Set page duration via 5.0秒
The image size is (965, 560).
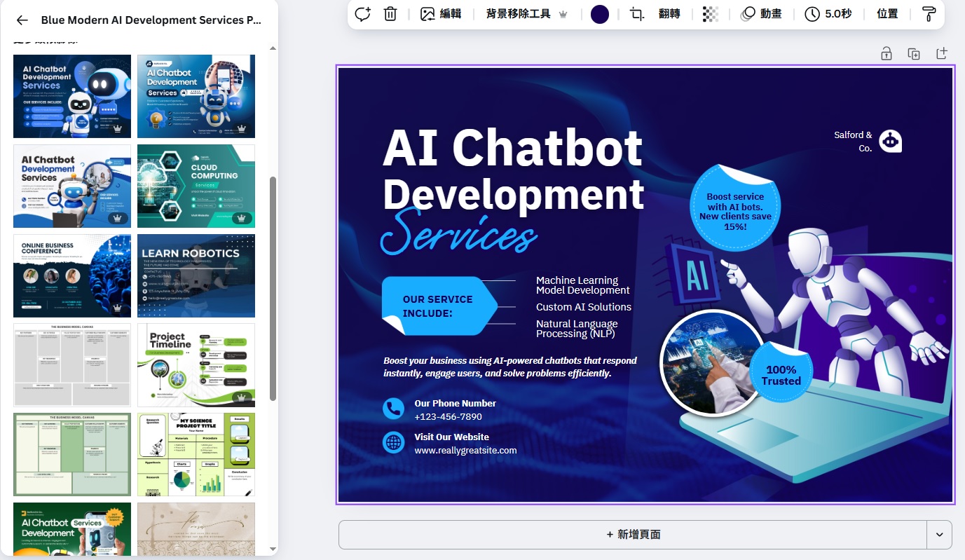[x=828, y=13]
